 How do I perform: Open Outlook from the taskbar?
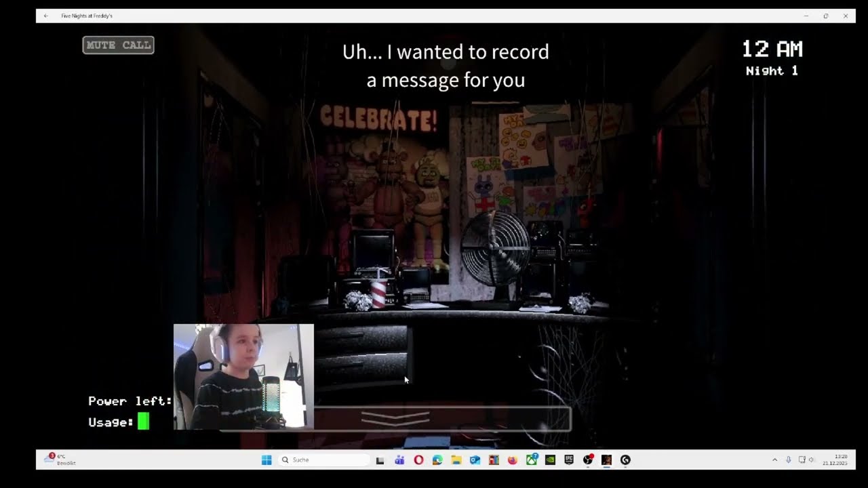(475, 460)
